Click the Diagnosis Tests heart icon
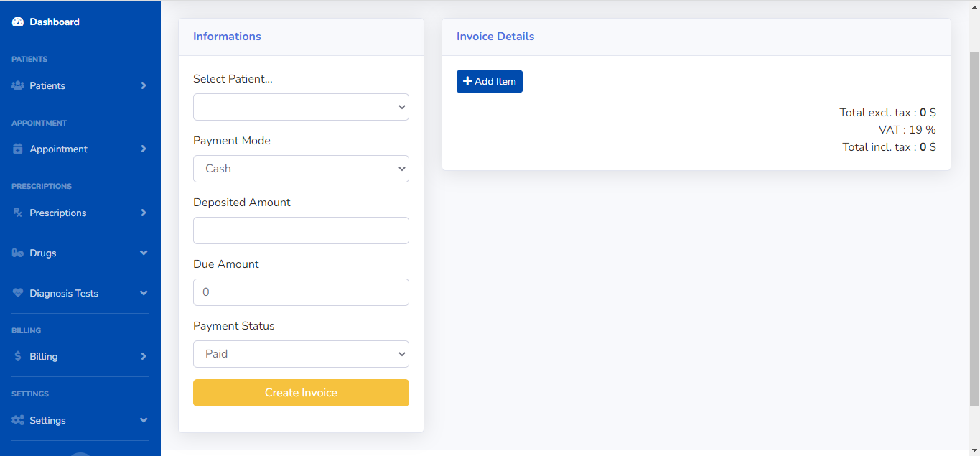This screenshot has width=980, height=456. pyautogui.click(x=17, y=293)
